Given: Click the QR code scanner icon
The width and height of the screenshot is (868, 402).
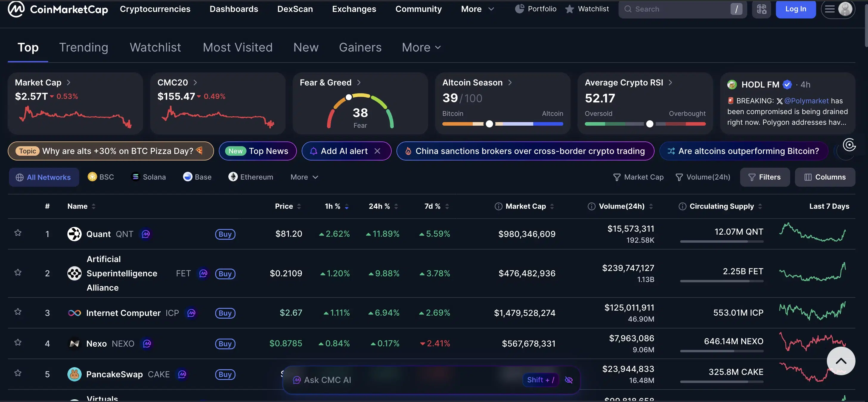Looking at the screenshot, I should tap(761, 9).
